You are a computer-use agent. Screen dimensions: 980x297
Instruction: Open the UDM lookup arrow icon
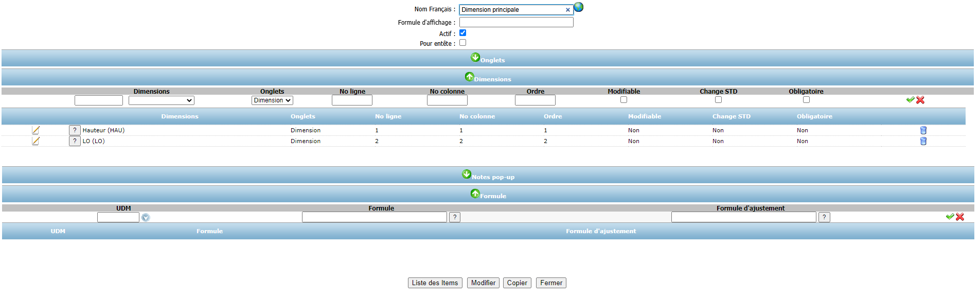click(146, 218)
